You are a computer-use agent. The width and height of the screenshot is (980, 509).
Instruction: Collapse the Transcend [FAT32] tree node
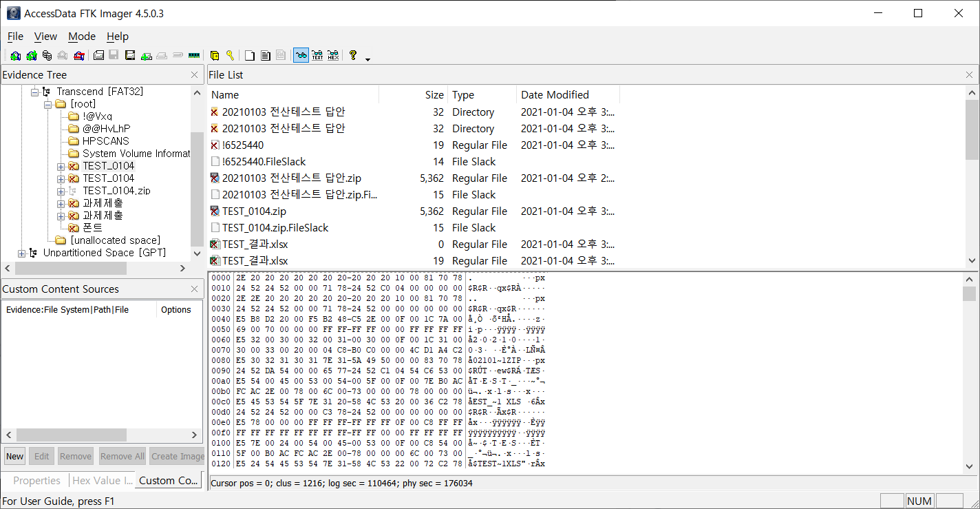point(34,92)
